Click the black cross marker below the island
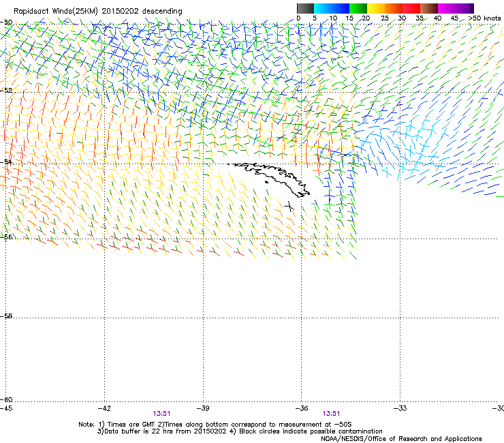 pos(289,207)
